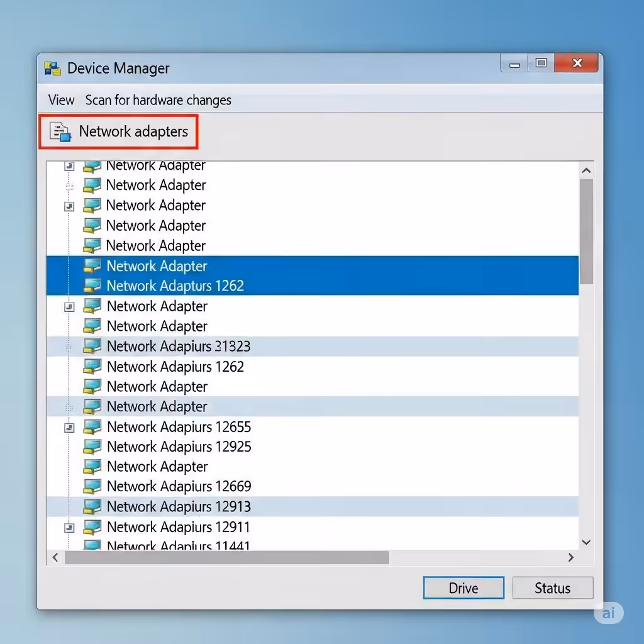Click the adapter icon beside Network Adapiurs 12911
Viewport: 644px width, 644px height.
(x=92, y=527)
